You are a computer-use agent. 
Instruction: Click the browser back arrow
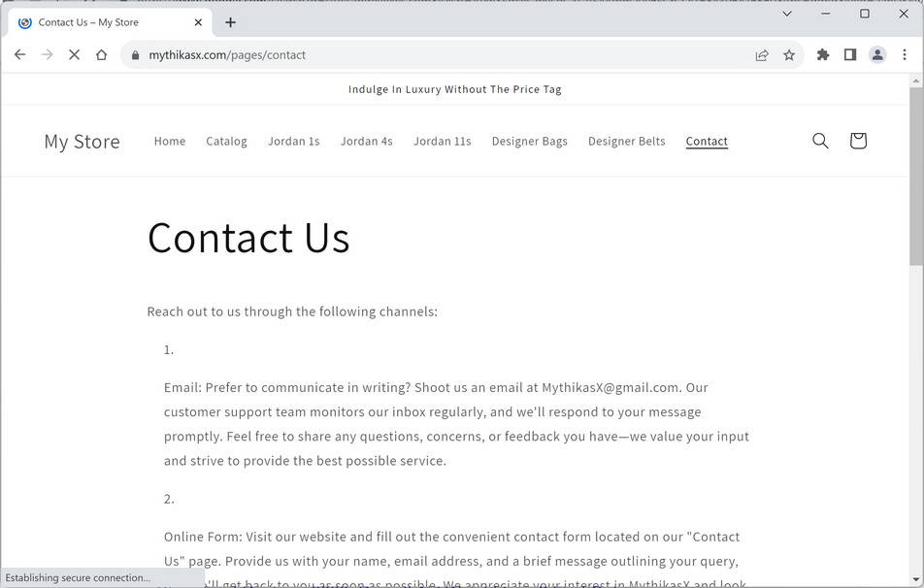pos(19,55)
